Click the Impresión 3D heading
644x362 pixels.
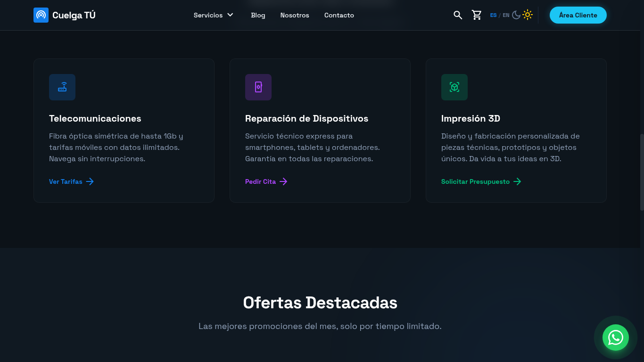coord(471,118)
